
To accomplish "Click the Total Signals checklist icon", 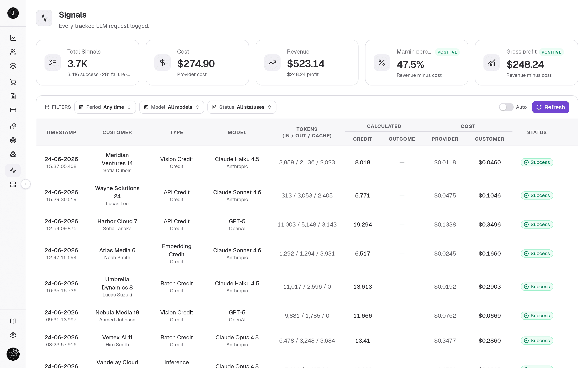I will pos(52,63).
